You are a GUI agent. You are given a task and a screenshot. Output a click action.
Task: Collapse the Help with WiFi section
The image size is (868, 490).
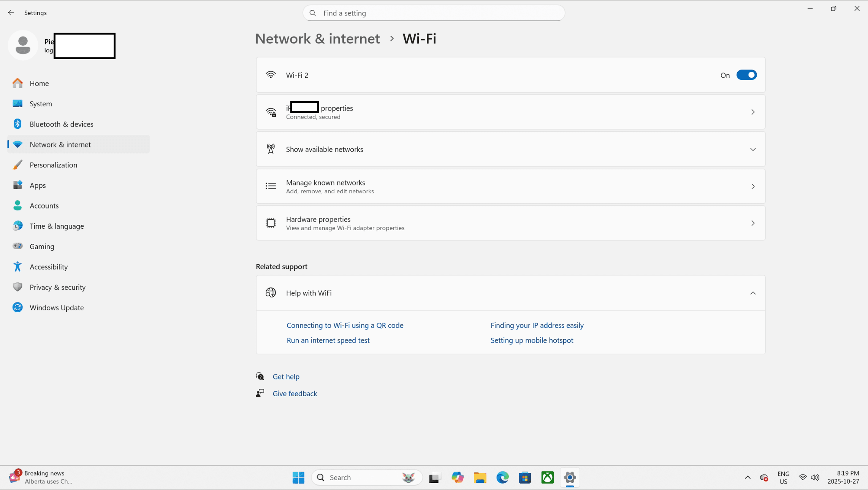pos(752,293)
